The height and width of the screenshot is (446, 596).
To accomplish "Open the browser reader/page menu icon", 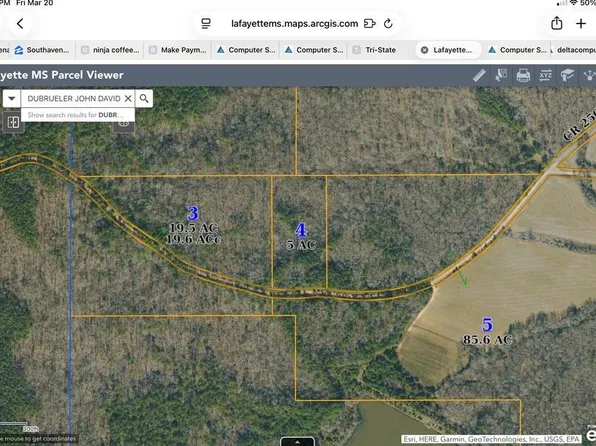I will click(206, 24).
